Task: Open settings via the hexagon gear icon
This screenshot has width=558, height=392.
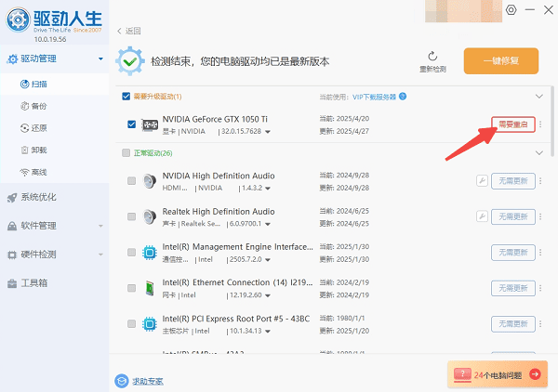Action: pyautogui.click(x=511, y=9)
